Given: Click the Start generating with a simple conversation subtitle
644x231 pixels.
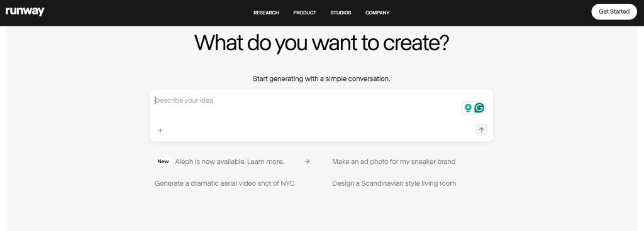Looking at the screenshot, I should coord(321,78).
